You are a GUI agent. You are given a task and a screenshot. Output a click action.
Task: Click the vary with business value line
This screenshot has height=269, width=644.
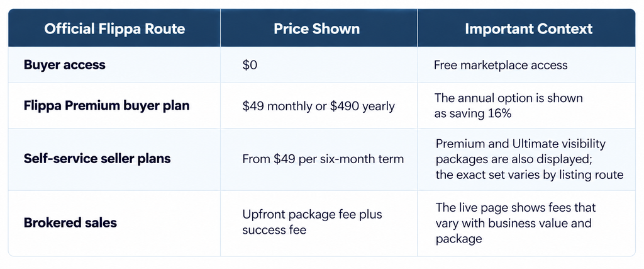point(513,223)
